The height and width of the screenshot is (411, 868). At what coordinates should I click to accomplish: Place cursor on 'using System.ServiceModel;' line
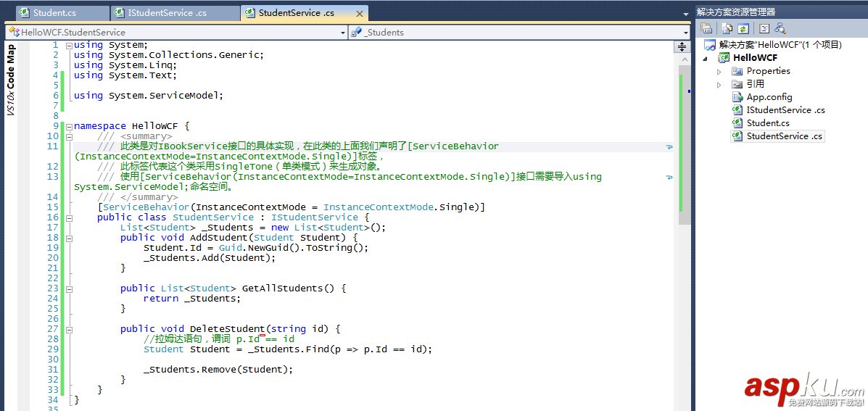tap(149, 96)
